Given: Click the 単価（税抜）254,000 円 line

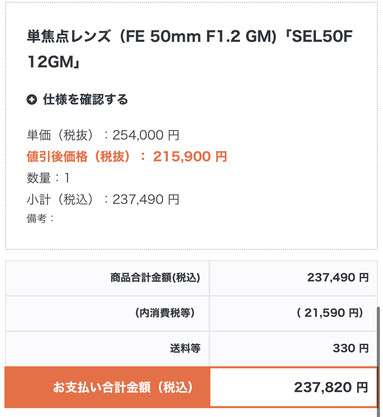Looking at the screenshot, I should pos(103,135).
